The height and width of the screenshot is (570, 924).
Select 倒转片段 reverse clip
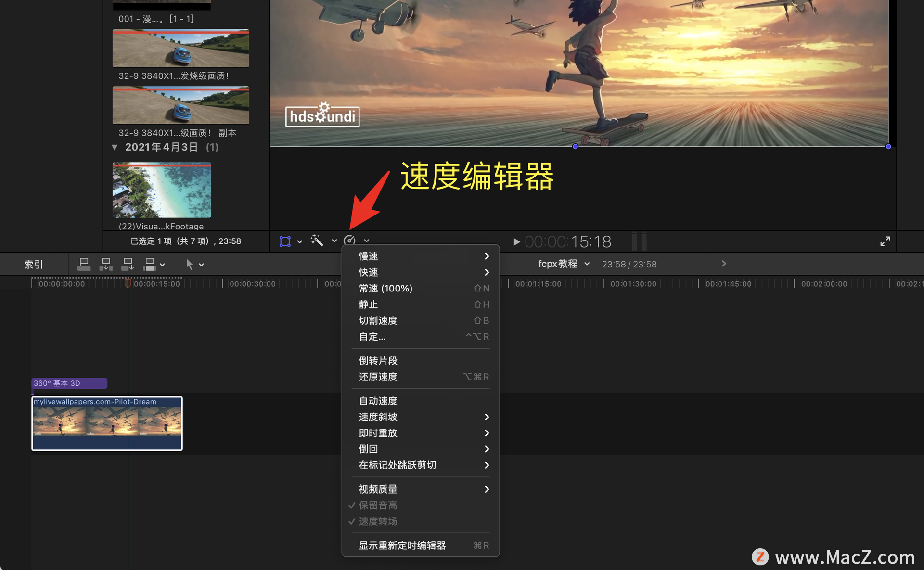tap(421, 361)
